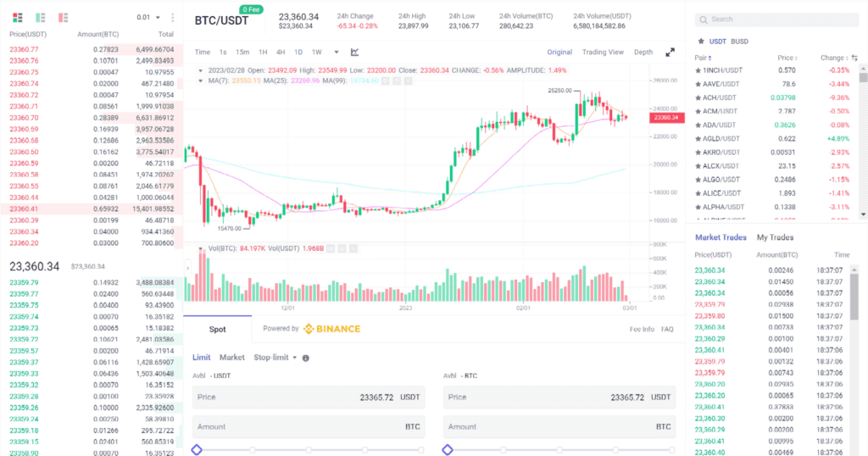This screenshot has height=456, width=868.
Task: Favorite the ALICE/USDT pair star
Action: 698,193
